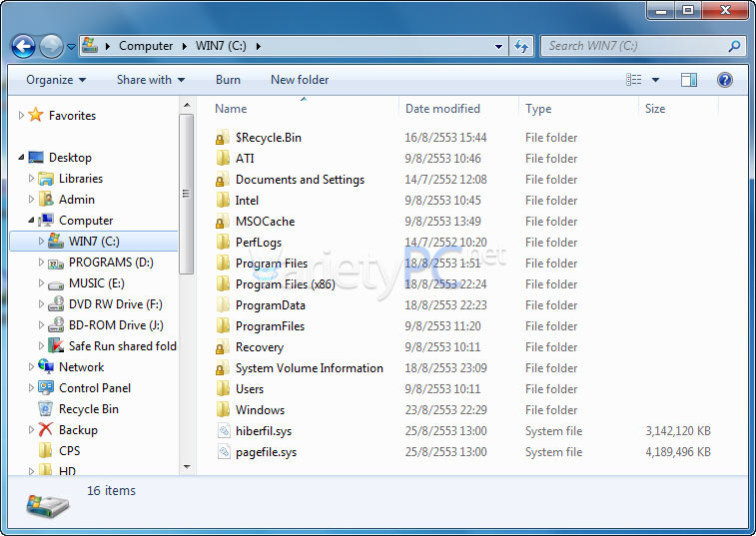
Task: Open the address bar history dropdown
Action: click(x=498, y=47)
